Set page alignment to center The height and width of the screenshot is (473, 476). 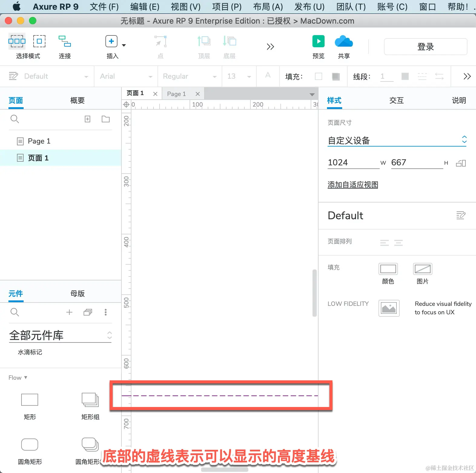[x=398, y=243]
